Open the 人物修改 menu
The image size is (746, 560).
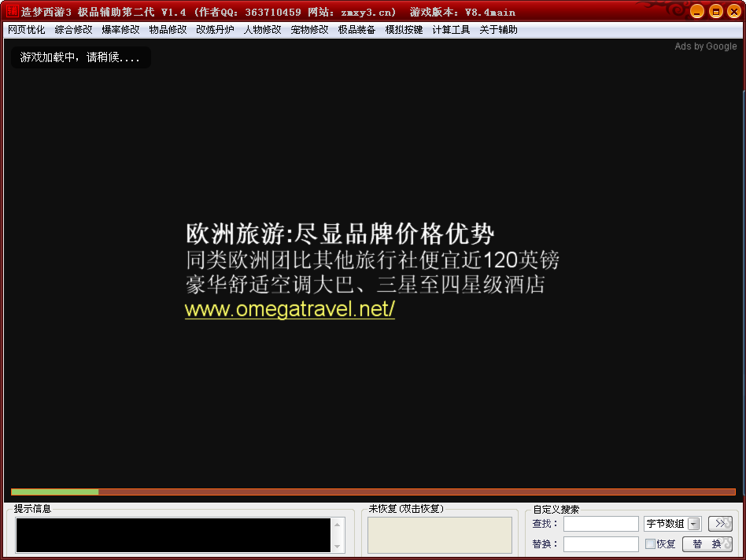click(263, 30)
